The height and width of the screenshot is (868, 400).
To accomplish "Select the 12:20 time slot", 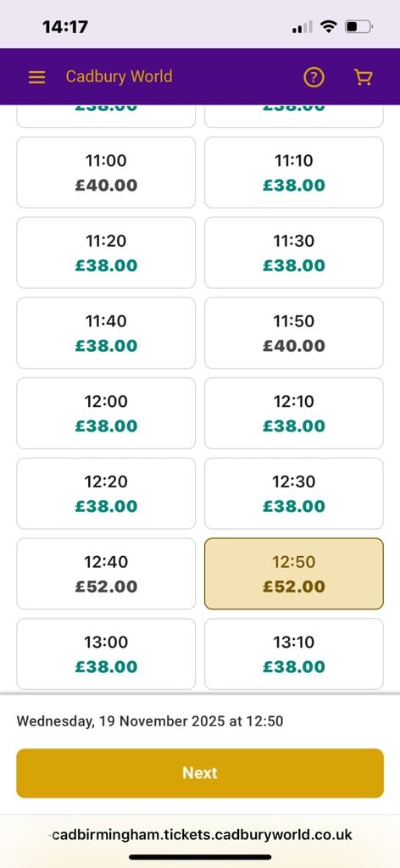I will point(106,494).
